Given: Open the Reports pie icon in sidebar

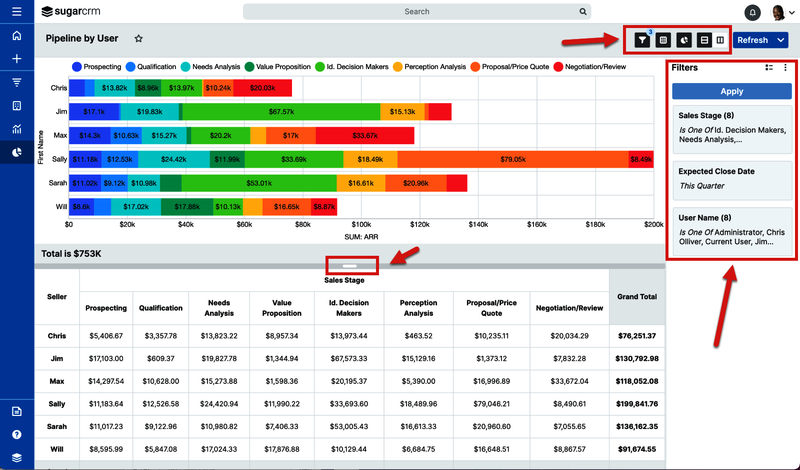Looking at the screenshot, I should (x=16, y=152).
